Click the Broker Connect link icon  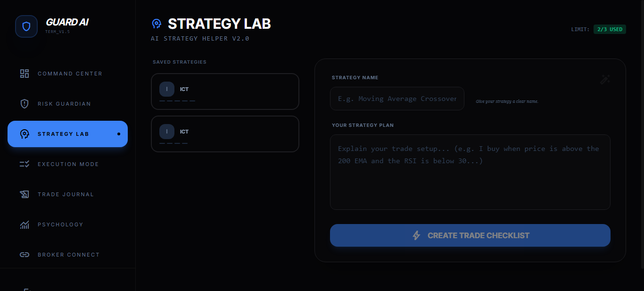[x=24, y=255]
